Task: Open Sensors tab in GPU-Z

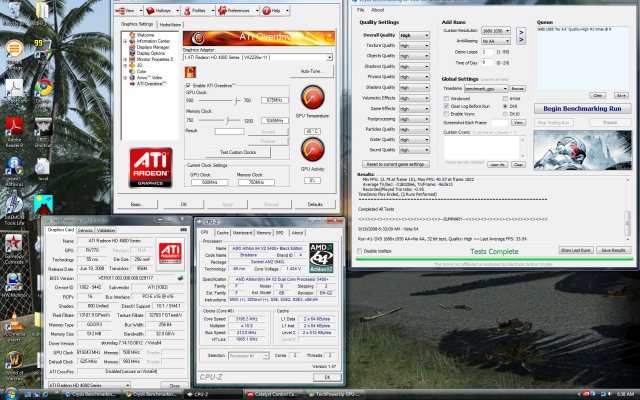Action: pos(85,230)
